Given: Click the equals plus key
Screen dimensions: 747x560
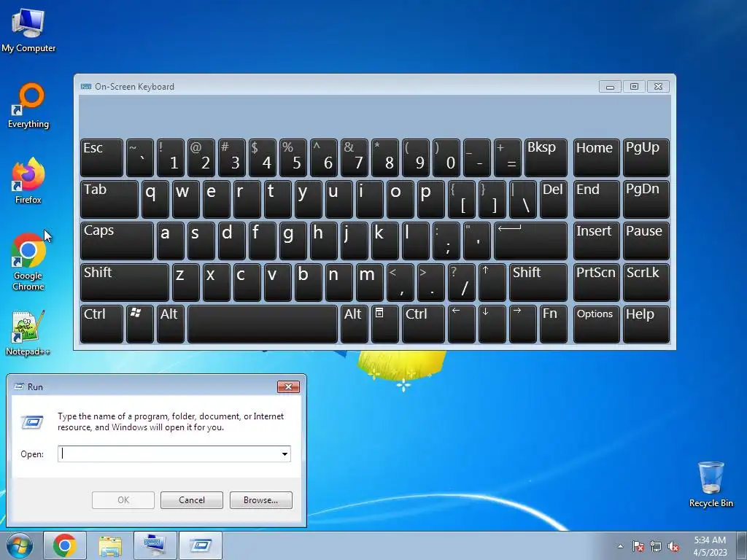Looking at the screenshot, I should click(508, 157).
